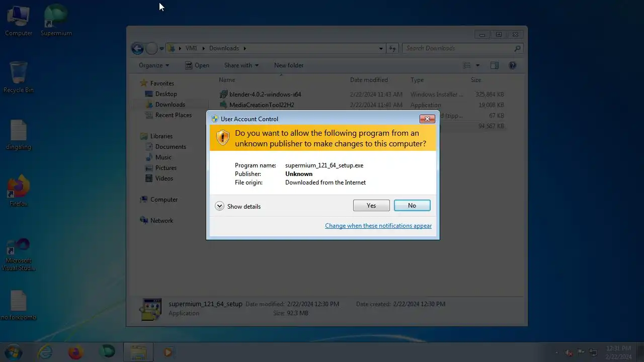644x362 pixels.
Task: Select Documents library
Action: (171, 147)
